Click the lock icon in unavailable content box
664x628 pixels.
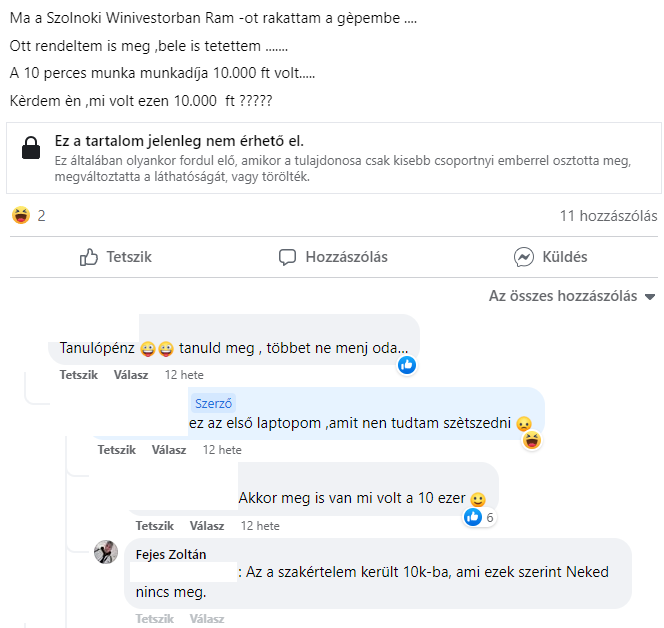32,149
